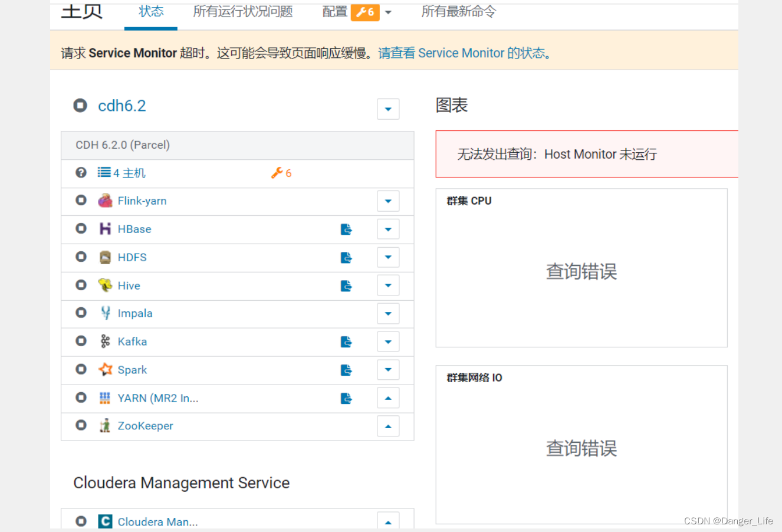Open the 4 主机 hosts link
The width and height of the screenshot is (782, 532).
tap(129, 173)
